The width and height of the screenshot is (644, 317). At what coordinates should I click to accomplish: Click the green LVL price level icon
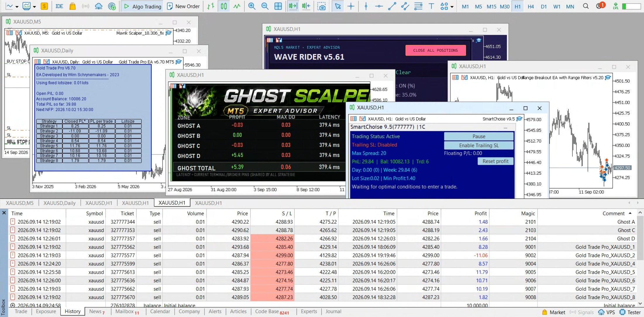616,6
